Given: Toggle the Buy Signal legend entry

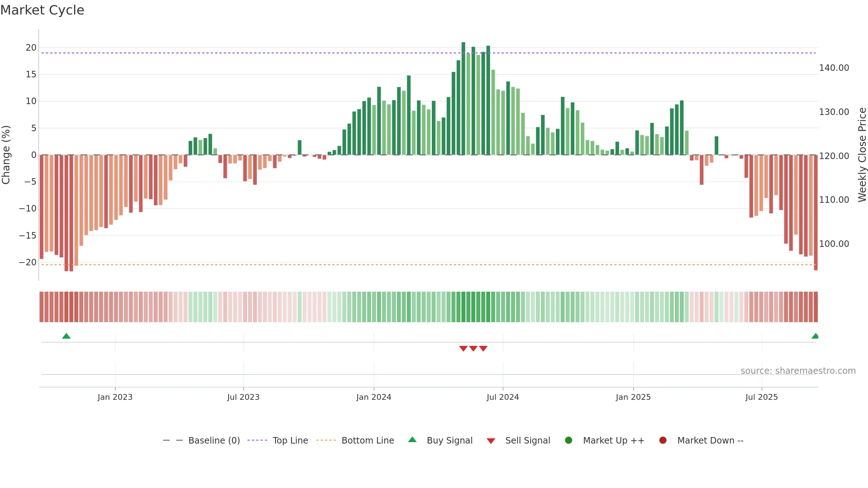Looking at the screenshot, I should (x=440, y=440).
